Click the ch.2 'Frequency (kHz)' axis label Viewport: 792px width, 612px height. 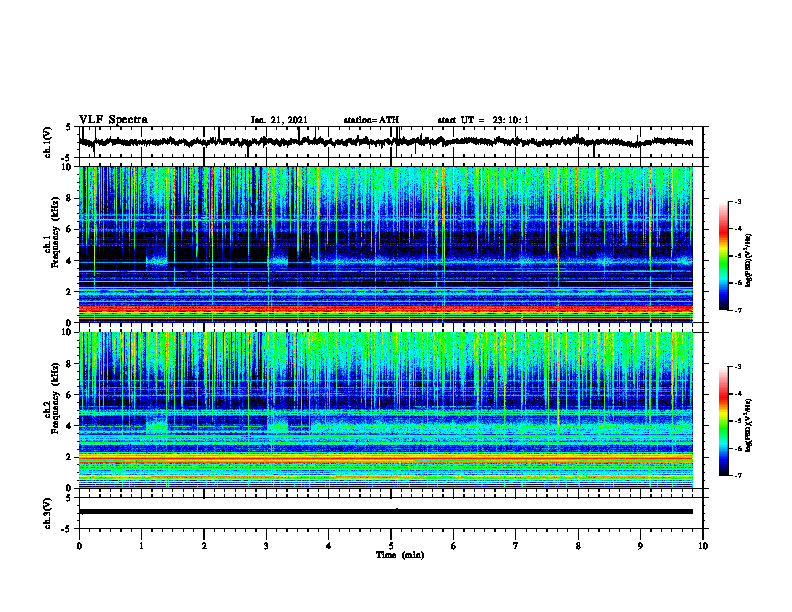[x=55, y=399]
